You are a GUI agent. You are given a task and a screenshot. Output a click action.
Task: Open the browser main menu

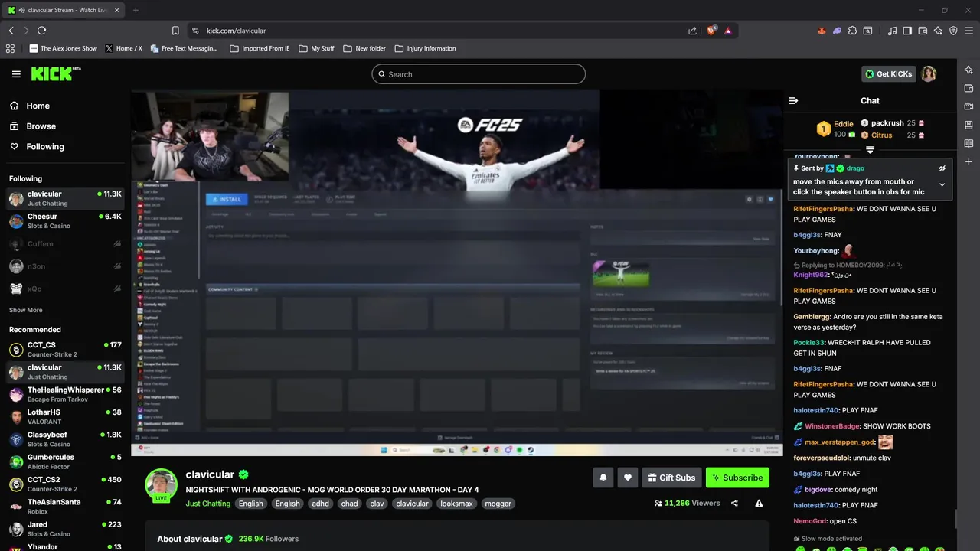(x=969, y=31)
